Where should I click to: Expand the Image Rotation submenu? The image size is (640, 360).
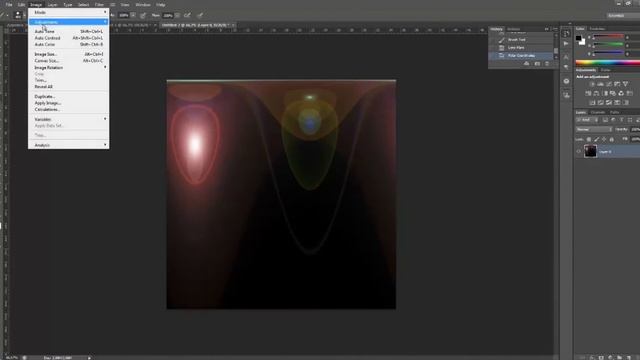tap(69, 67)
